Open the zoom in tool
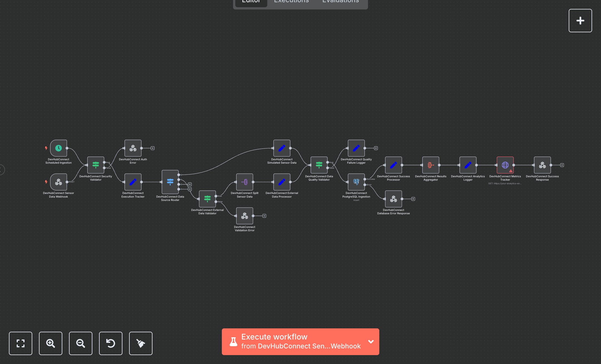 pos(50,343)
